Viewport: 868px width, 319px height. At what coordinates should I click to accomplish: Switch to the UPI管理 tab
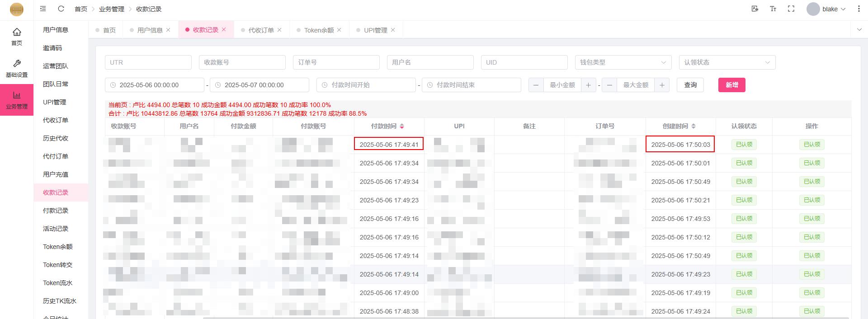point(375,30)
